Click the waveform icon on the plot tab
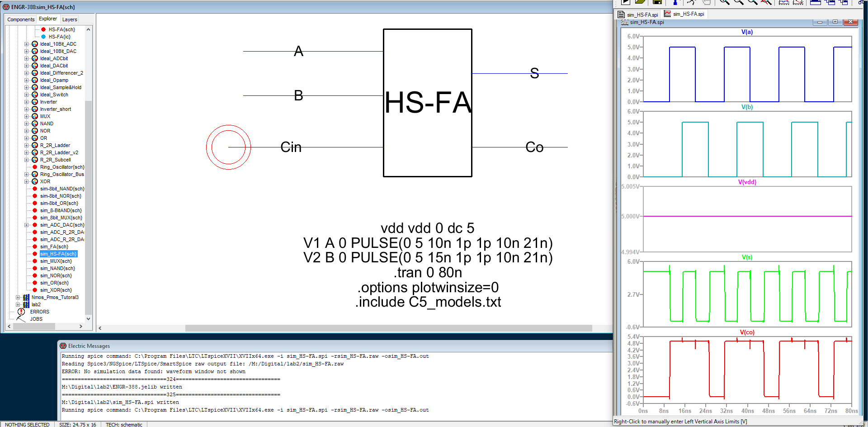The height and width of the screenshot is (427, 868). 667,14
